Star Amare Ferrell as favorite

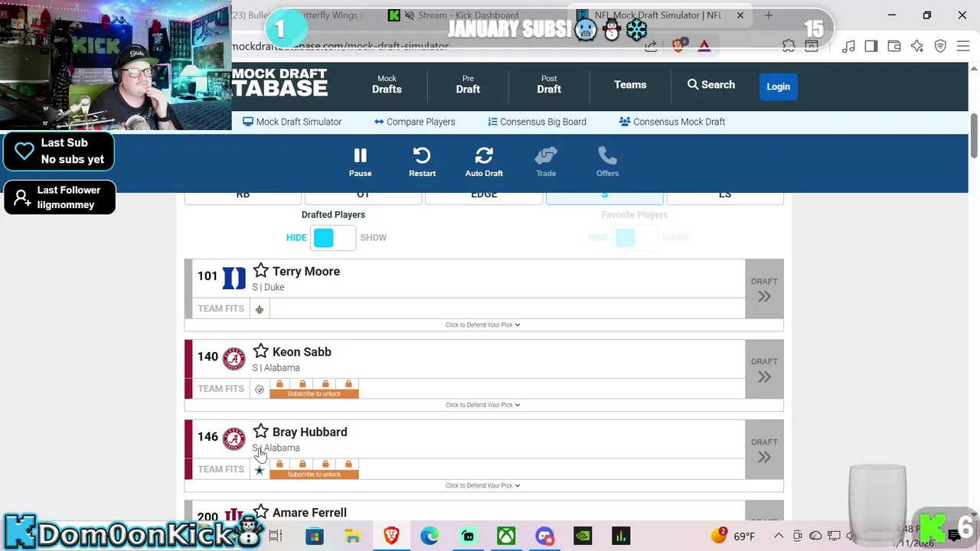(261, 511)
